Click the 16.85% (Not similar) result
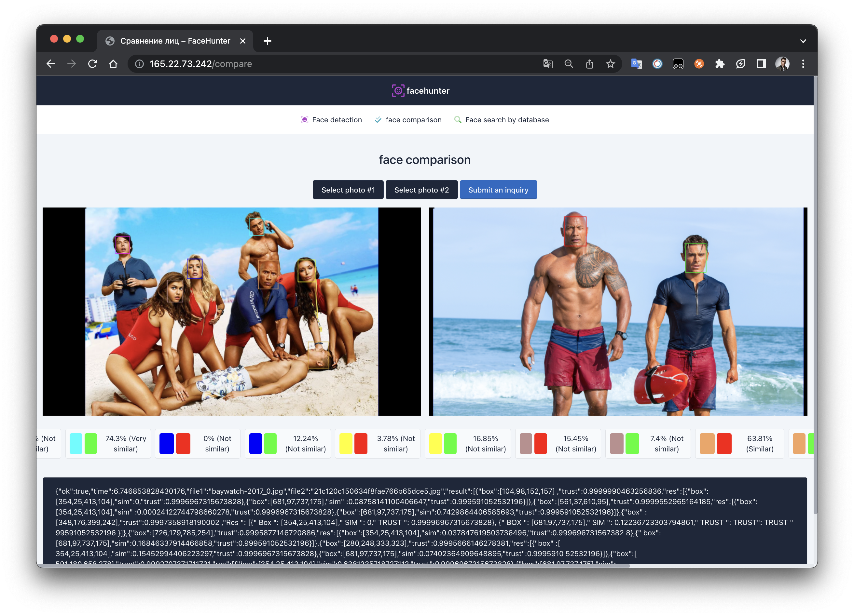The height and width of the screenshot is (616, 854). point(485,444)
